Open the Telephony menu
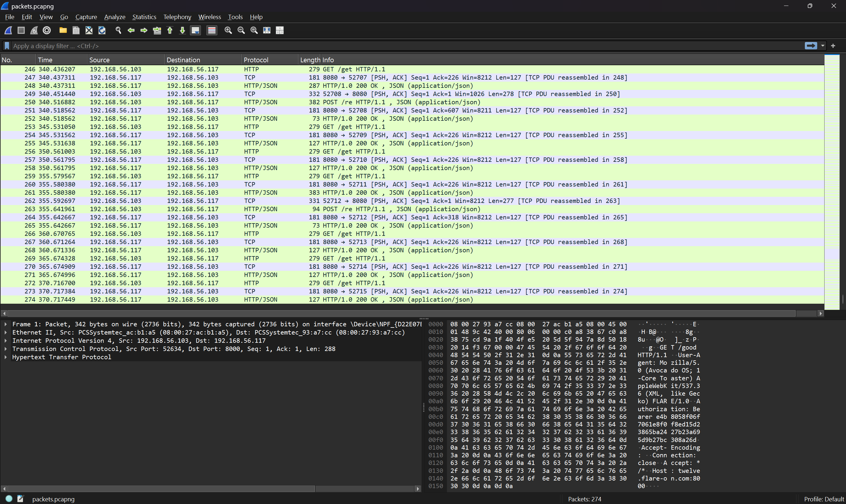Screen dimensions: 846x504 point(177,17)
